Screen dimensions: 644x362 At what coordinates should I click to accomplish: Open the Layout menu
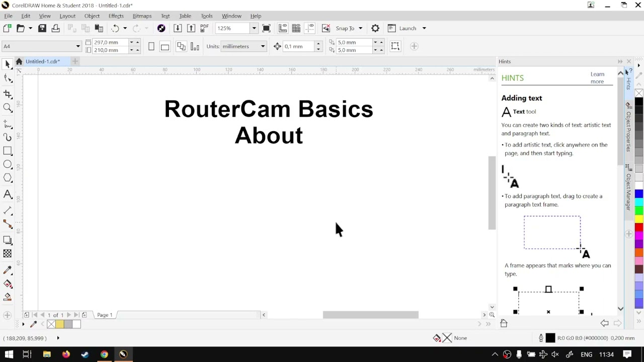click(x=67, y=16)
